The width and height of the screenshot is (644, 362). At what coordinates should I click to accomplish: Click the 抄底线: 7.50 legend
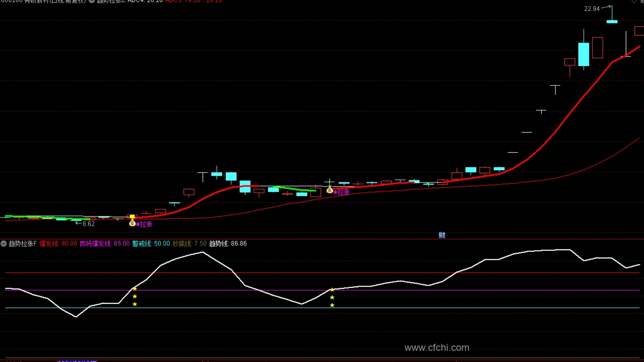point(190,244)
